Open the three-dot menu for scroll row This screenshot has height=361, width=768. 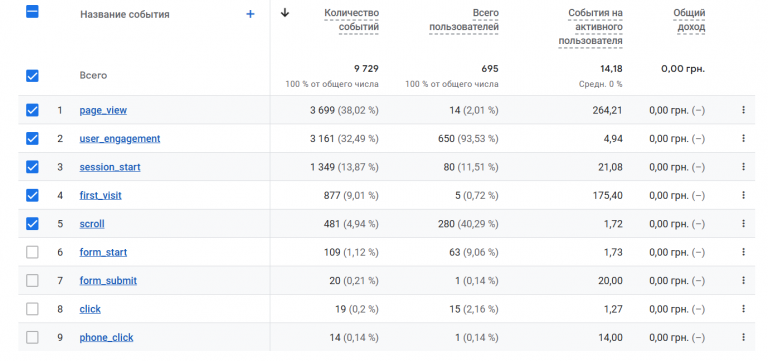tap(743, 224)
